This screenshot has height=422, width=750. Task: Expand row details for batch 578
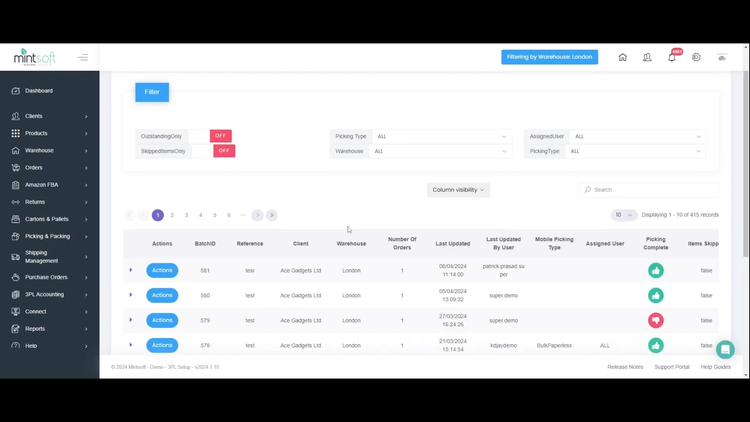131,344
